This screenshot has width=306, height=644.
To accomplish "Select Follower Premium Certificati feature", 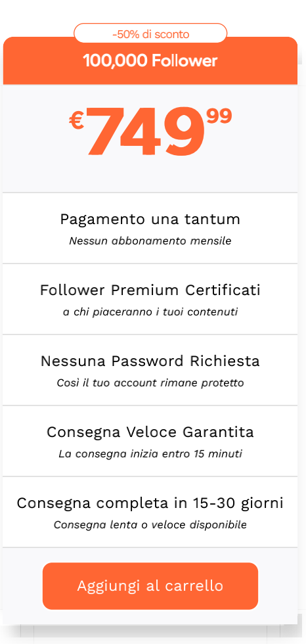I will point(150,290).
